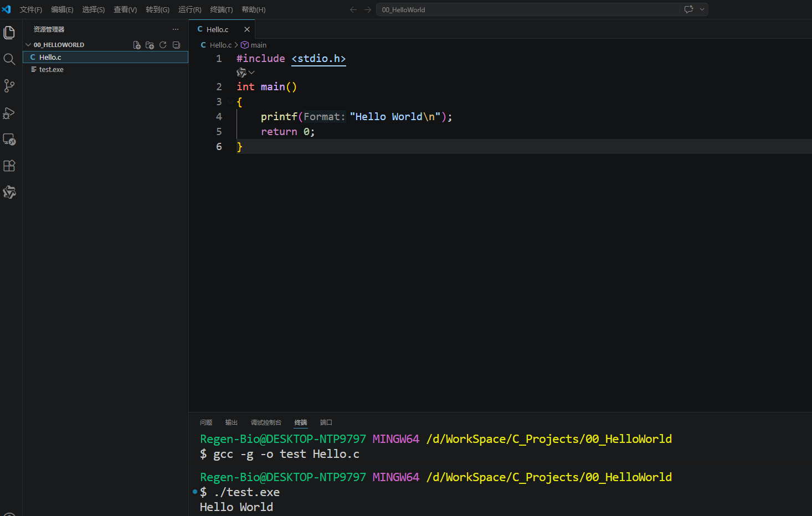
Task: Click the closing brace on line 6
Action: pyautogui.click(x=239, y=147)
